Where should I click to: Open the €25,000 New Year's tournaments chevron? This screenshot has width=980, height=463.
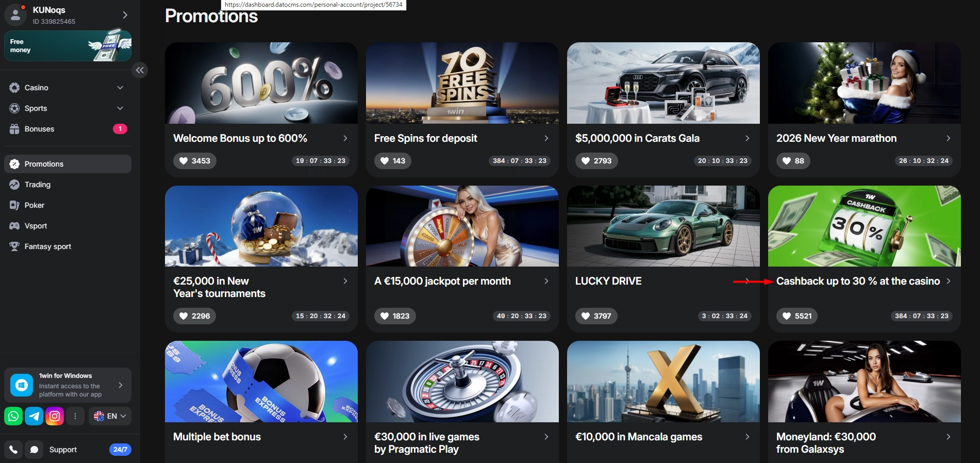(x=345, y=281)
